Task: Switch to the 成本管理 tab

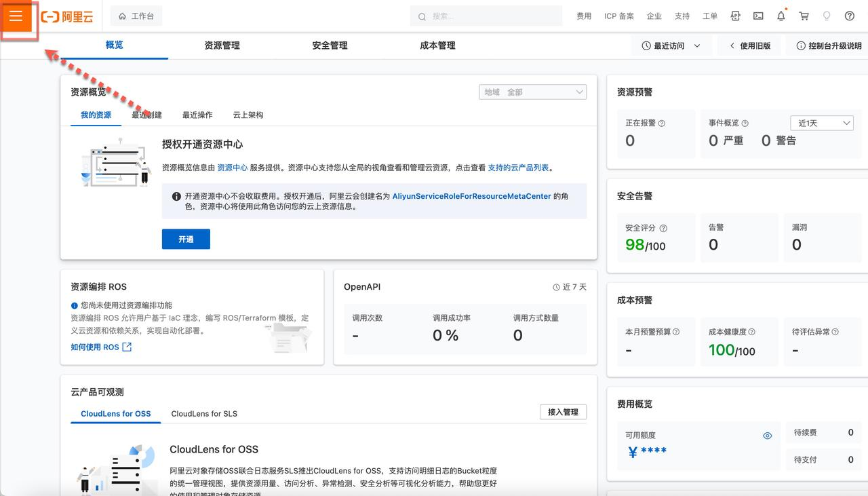Action: (x=437, y=45)
